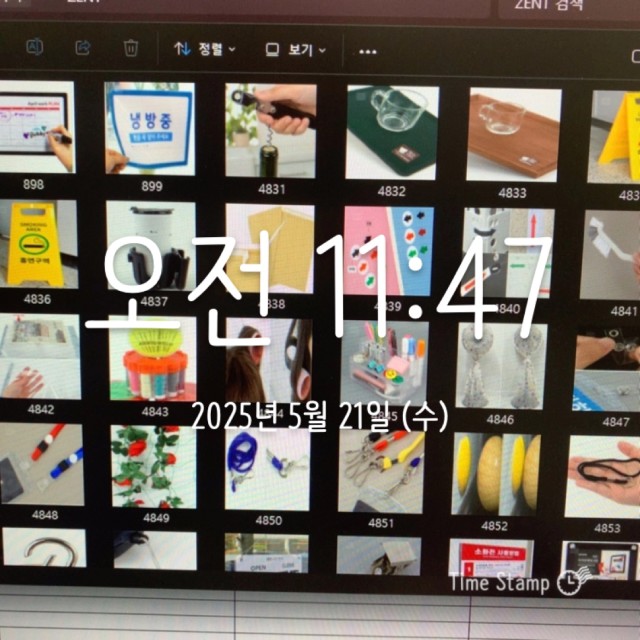This screenshot has height=640, width=640.
Task: Click the file name label 4850
Action: (269, 520)
